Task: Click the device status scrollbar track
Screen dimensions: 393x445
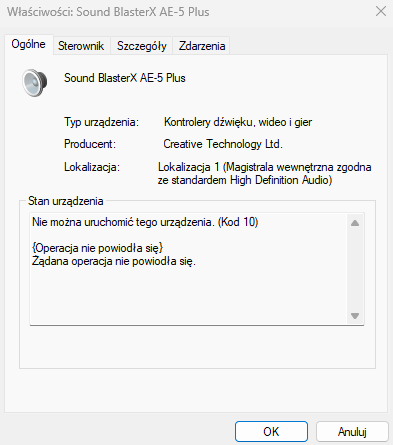Action: pos(355,269)
